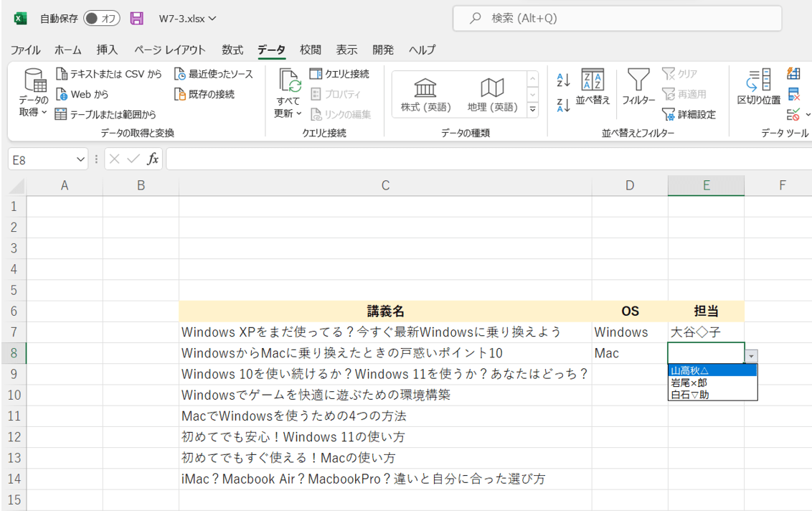Select row 8 header

point(14,353)
